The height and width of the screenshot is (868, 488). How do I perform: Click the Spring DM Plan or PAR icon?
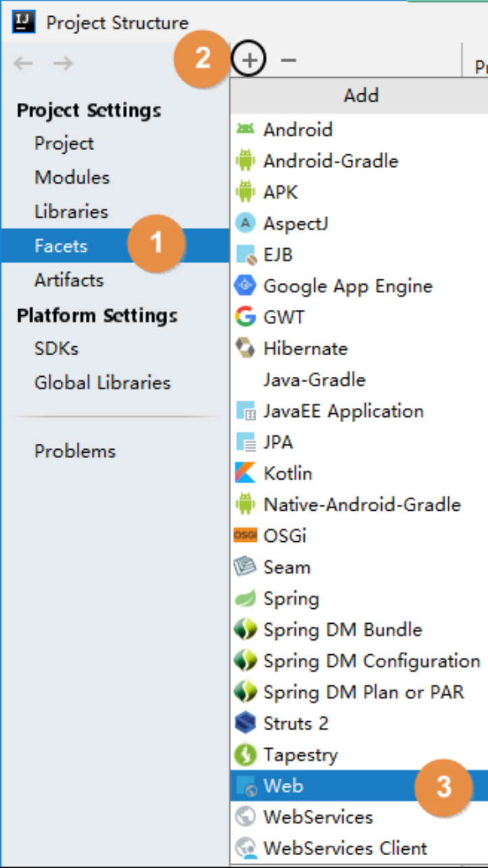pos(245,692)
